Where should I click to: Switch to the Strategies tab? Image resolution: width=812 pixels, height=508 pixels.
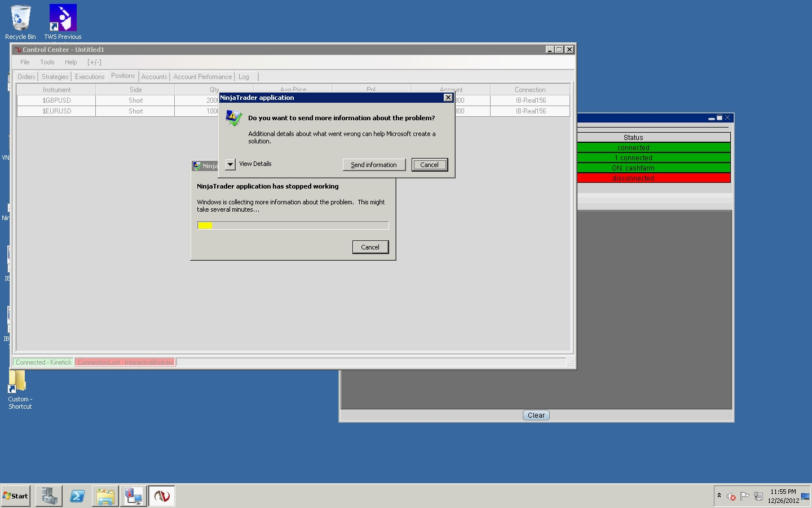point(55,77)
